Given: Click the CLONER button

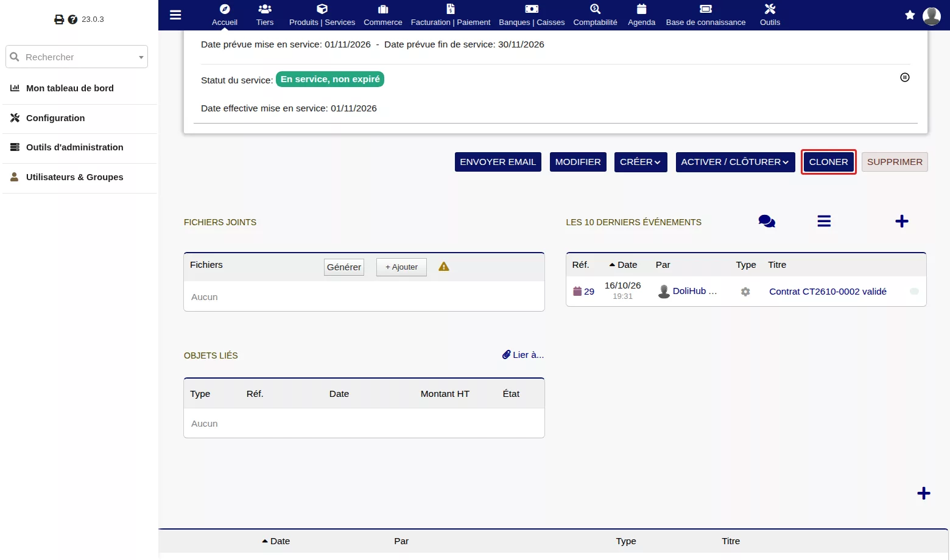Looking at the screenshot, I should pyautogui.click(x=829, y=162).
